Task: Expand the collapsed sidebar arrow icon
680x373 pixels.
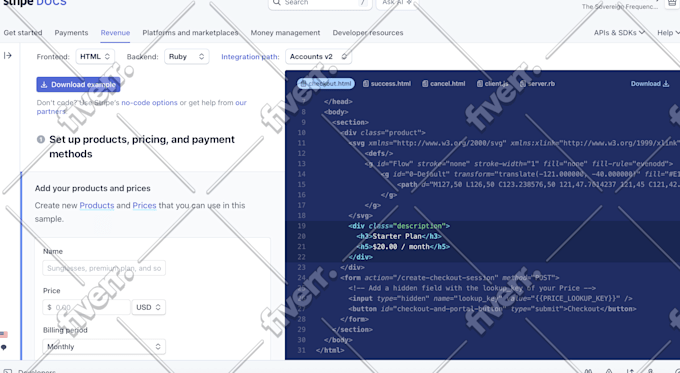Action: pos(7,56)
